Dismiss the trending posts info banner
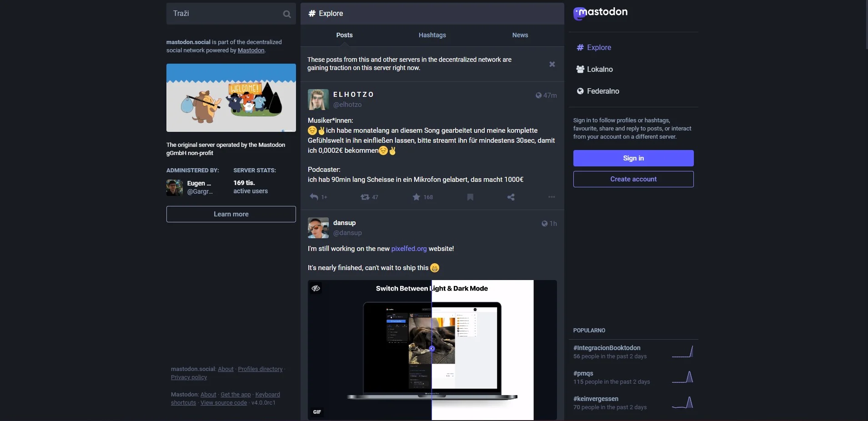The height and width of the screenshot is (421, 868). [x=552, y=64]
